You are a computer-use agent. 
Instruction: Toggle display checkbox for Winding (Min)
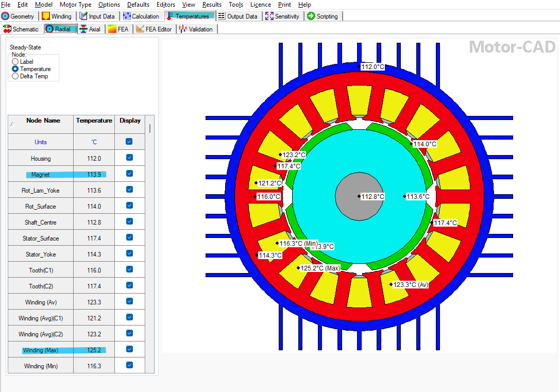coord(130,365)
